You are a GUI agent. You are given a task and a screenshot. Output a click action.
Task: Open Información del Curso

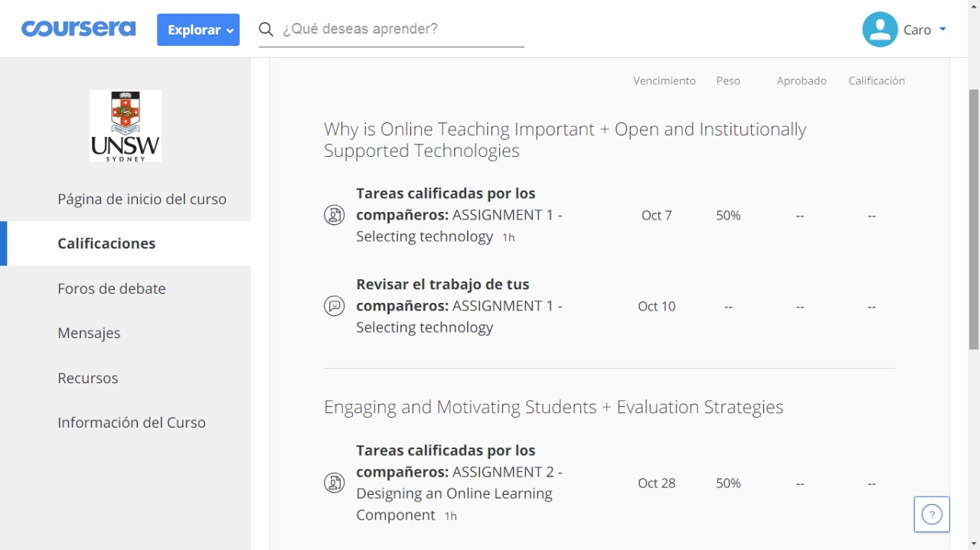point(131,421)
